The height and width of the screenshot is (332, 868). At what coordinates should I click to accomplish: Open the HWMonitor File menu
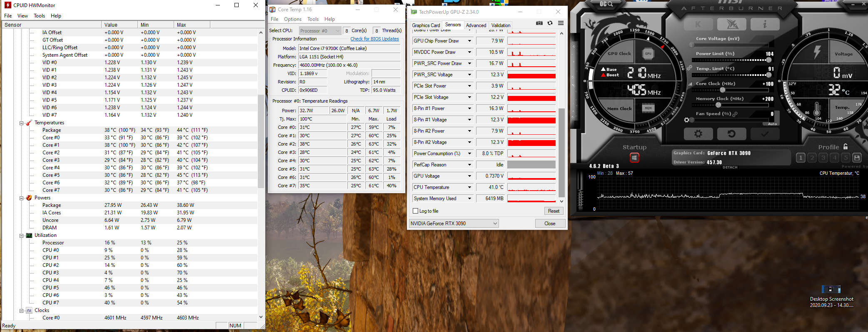tap(8, 16)
